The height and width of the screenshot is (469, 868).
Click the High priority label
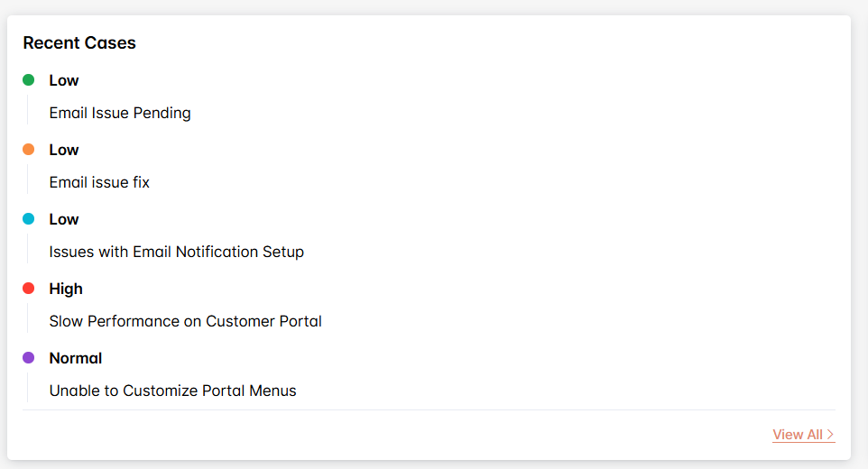[66, 289]
